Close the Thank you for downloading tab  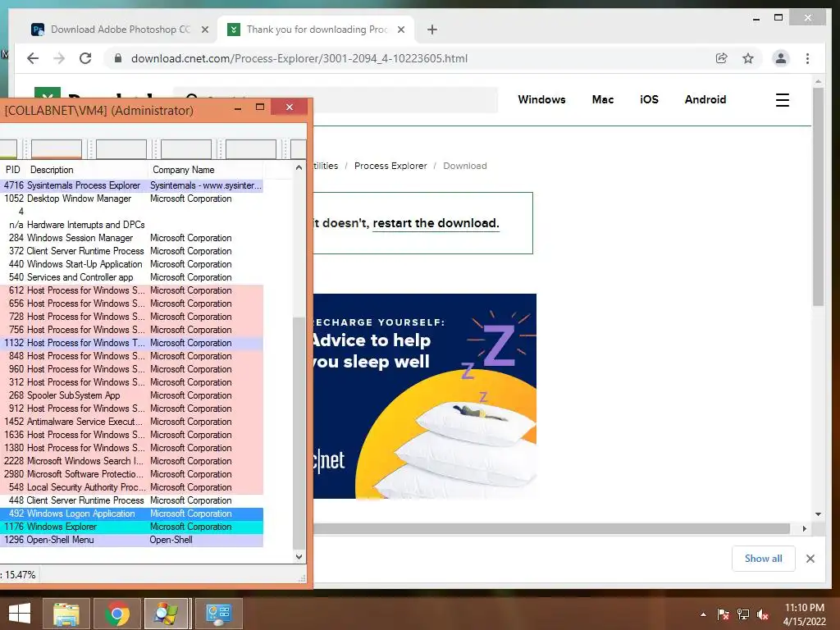click(400, 30)
